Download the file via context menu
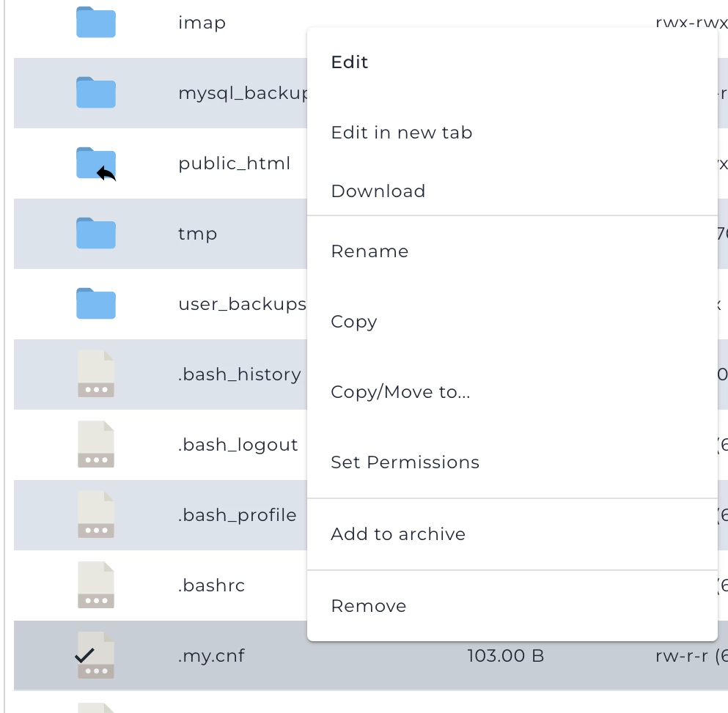 click(x=378, y=191)
